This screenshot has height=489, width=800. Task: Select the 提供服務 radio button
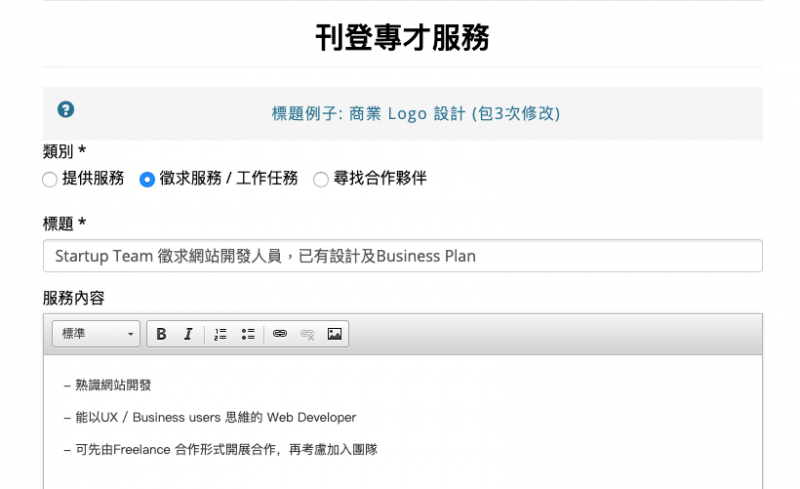point(50,180)
